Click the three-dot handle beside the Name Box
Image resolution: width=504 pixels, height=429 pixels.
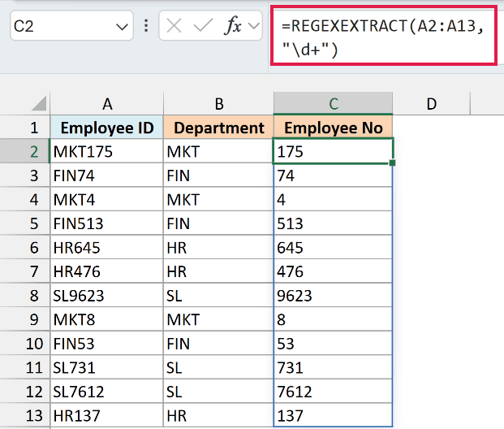(x=146, y=25)
